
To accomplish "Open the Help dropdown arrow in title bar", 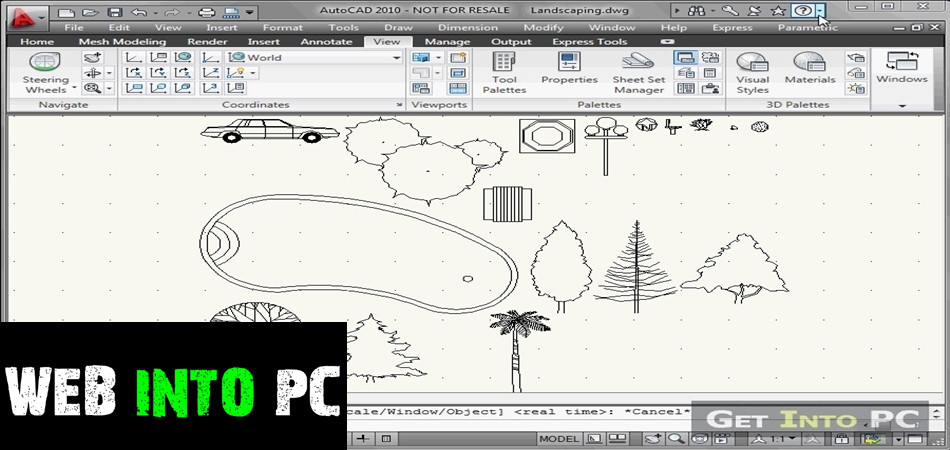I will [x=820, y=10].
